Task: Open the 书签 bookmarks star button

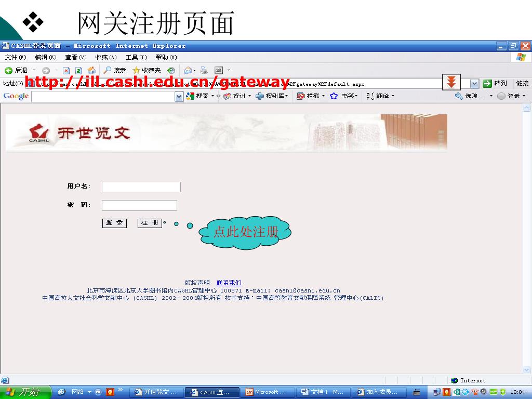Action: tap(342, 96)
